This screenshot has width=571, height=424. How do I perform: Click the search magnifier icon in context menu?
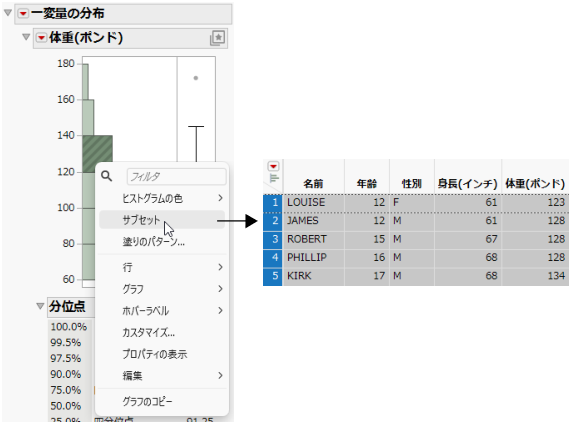click(106, 176)
